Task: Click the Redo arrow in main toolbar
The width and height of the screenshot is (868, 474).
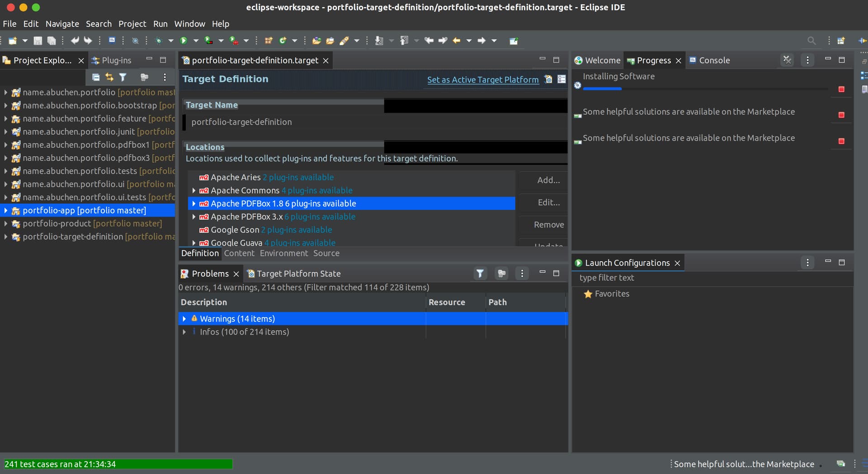Action: pos(88,41)
